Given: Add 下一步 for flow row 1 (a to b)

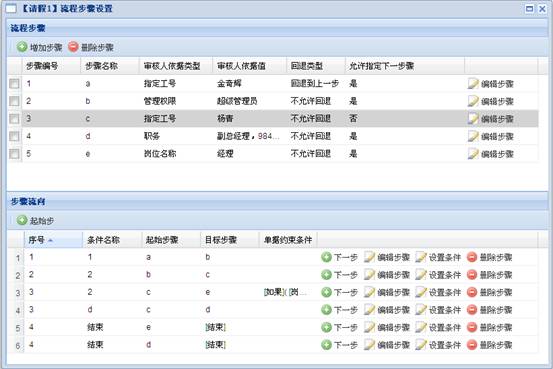Looking at the screenshot, I should (x=339, y=257).
